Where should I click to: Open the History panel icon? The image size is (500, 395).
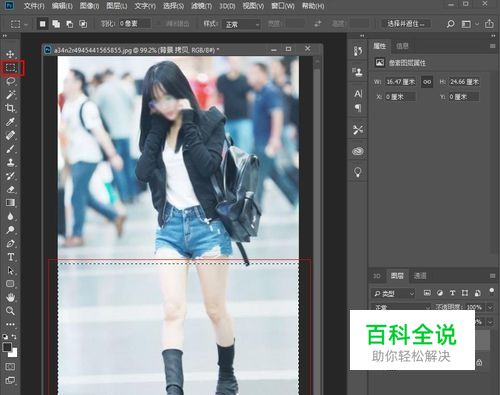pyautogui.click(x=358, y=51)
